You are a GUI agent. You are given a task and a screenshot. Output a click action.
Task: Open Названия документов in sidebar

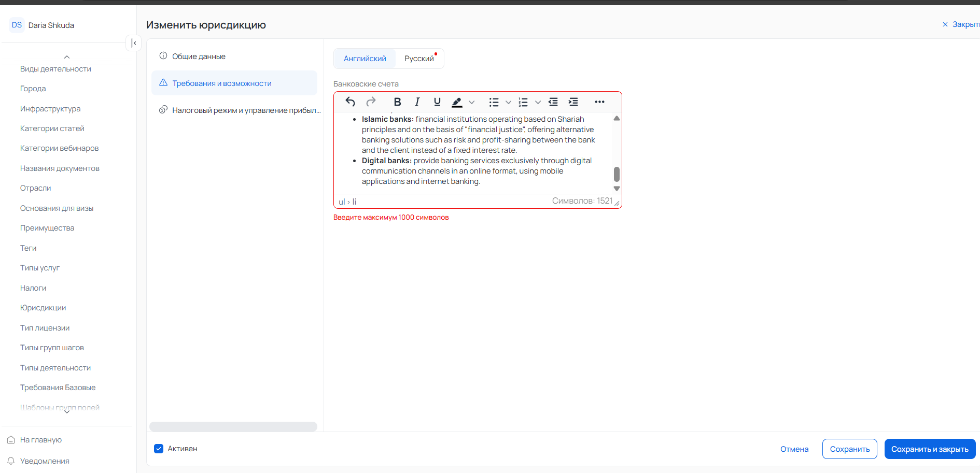60,168
